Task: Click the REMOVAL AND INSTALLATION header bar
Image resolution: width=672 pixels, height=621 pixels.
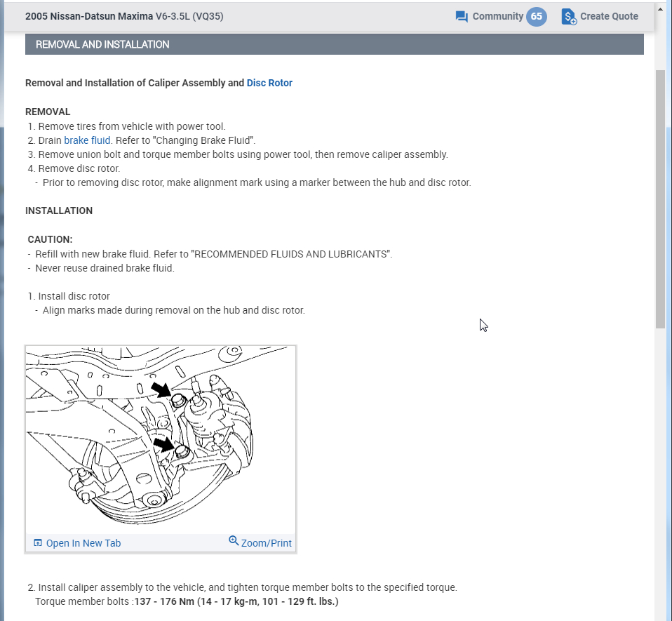Action: 335,44
